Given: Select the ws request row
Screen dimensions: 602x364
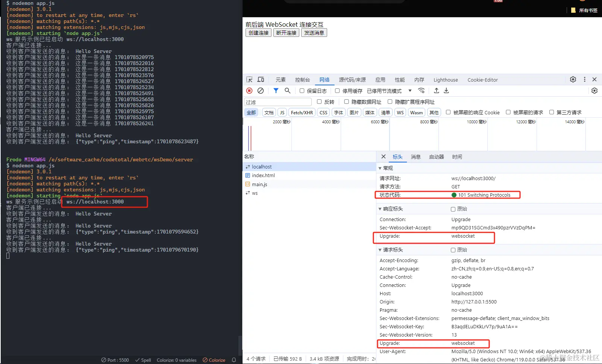Looking at the screenshot, I should point(309,193).
